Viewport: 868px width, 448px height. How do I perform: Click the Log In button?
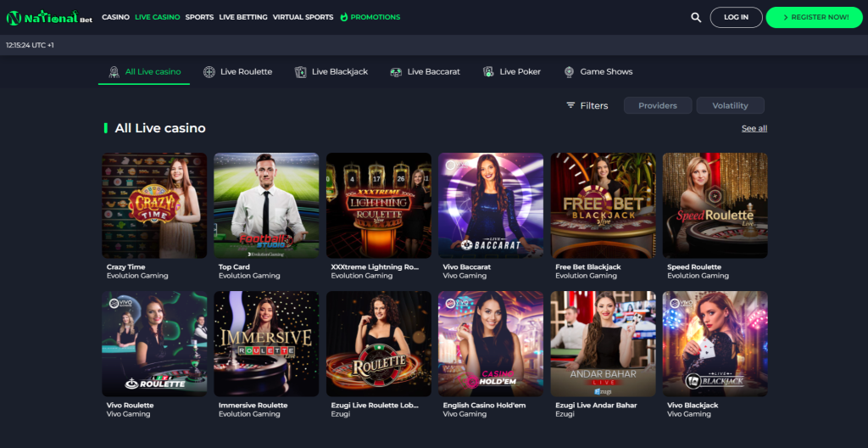(737, 17)
